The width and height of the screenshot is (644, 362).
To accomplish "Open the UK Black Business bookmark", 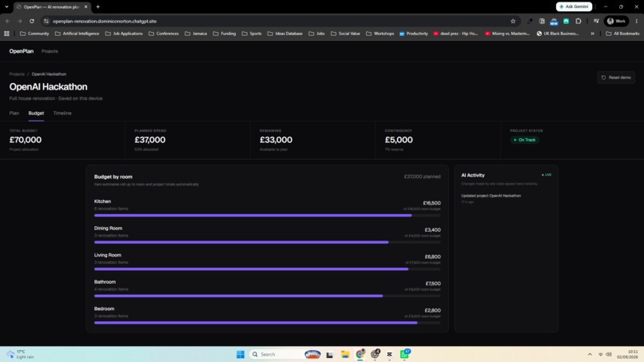I will pyautogui.click(x=558, y=34).
